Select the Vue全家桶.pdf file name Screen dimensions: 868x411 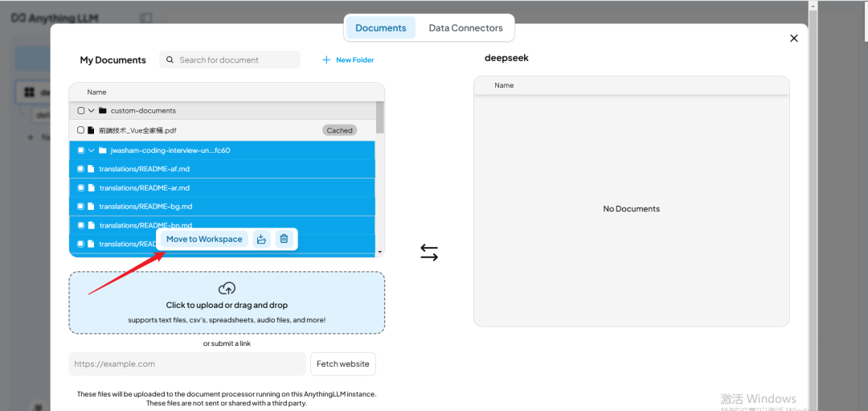[x=137, y=131]
